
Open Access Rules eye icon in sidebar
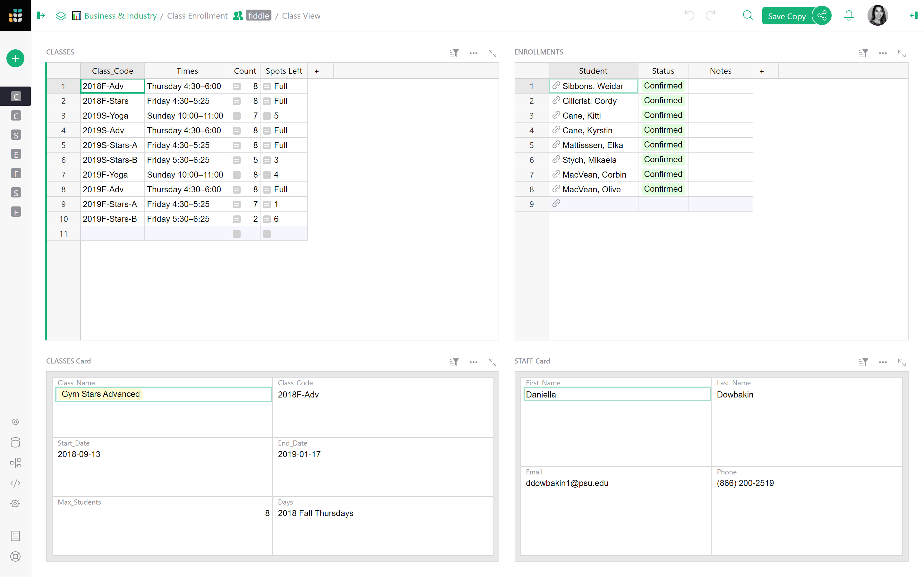click(15, 422)
